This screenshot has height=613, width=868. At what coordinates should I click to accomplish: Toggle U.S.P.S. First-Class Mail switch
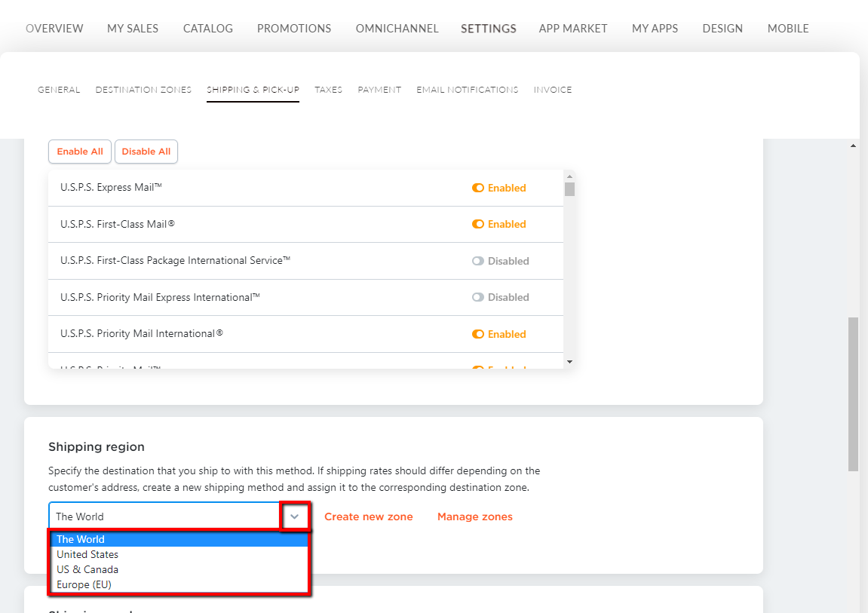(477, 224)
